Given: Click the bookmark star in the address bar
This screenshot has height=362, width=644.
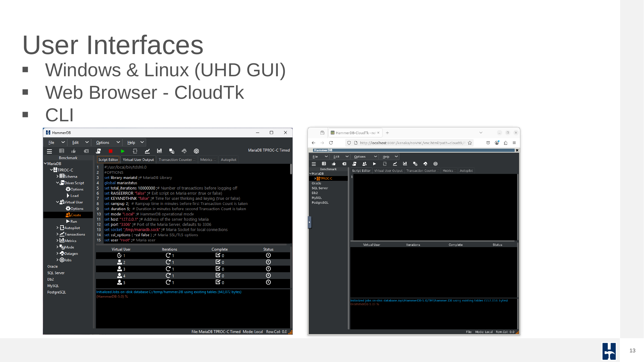Looking at the screenshot, I should (470, 143).
